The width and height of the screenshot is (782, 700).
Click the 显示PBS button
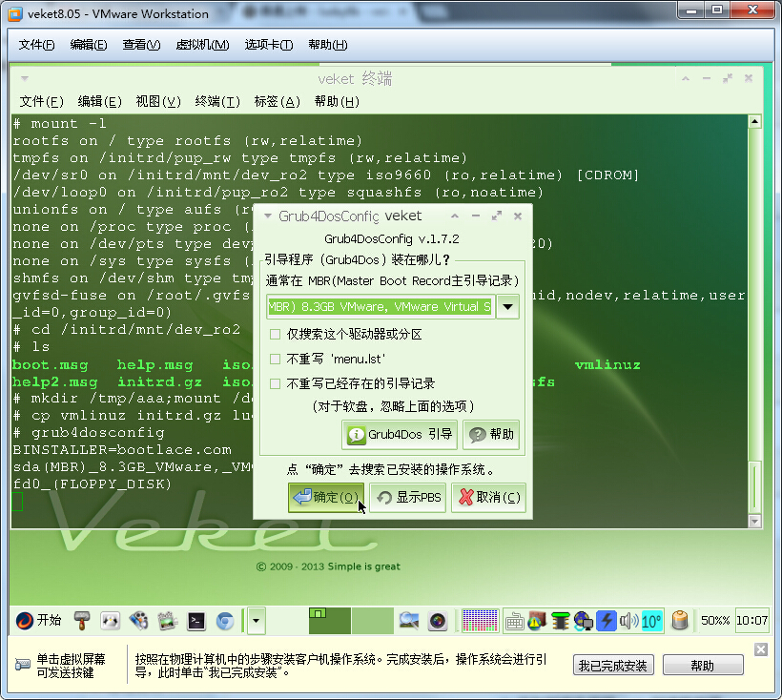click(x=408, y=497)
